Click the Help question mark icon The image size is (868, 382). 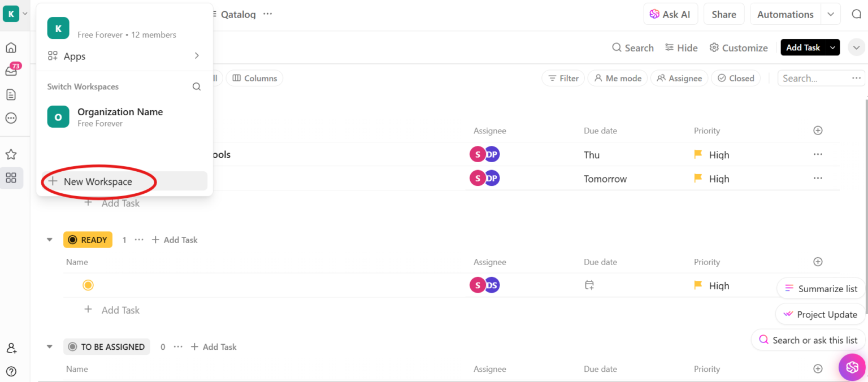tap(11, 371)
